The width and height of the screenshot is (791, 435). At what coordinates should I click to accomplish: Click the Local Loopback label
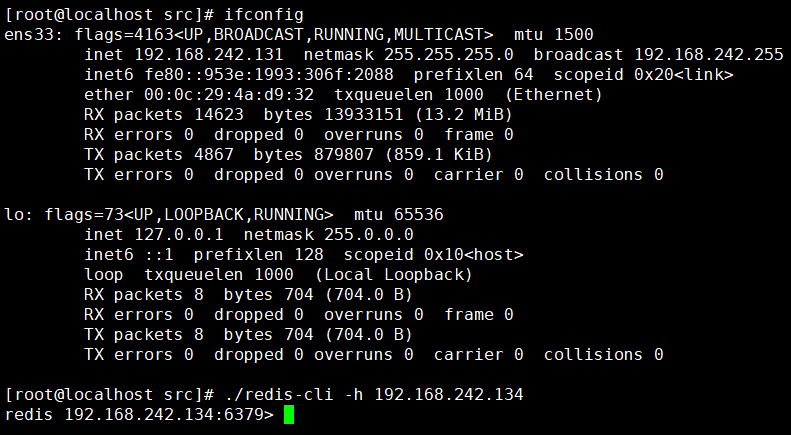click(393, 275)
